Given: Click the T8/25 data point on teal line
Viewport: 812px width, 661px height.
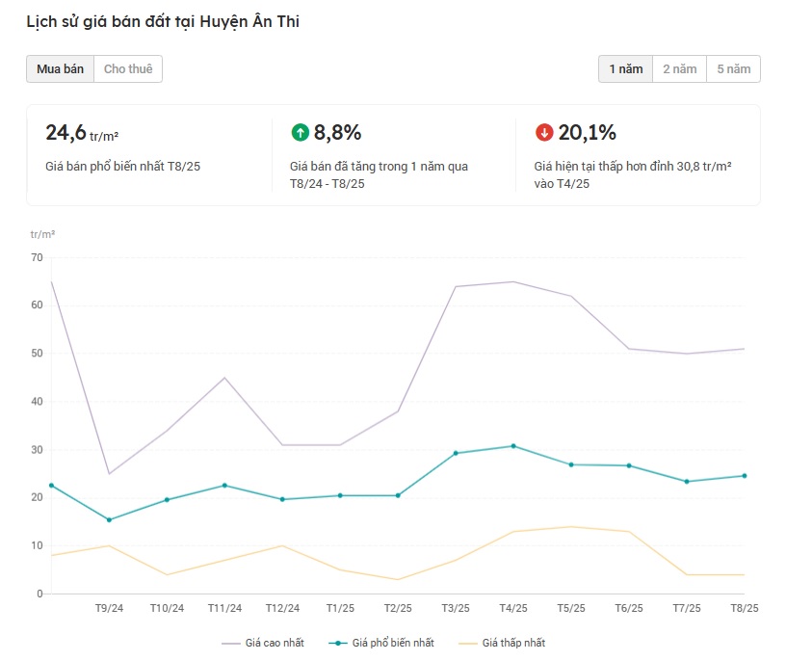Looking at the screenshot, I should 745,476.
